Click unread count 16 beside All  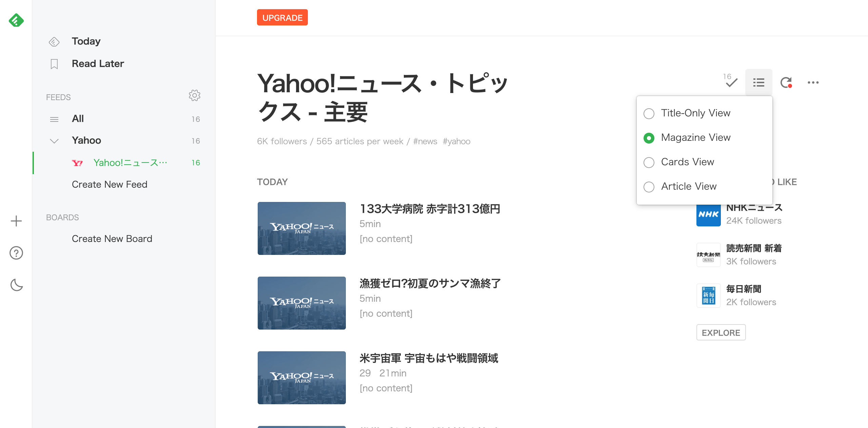[x=196, y=119]
